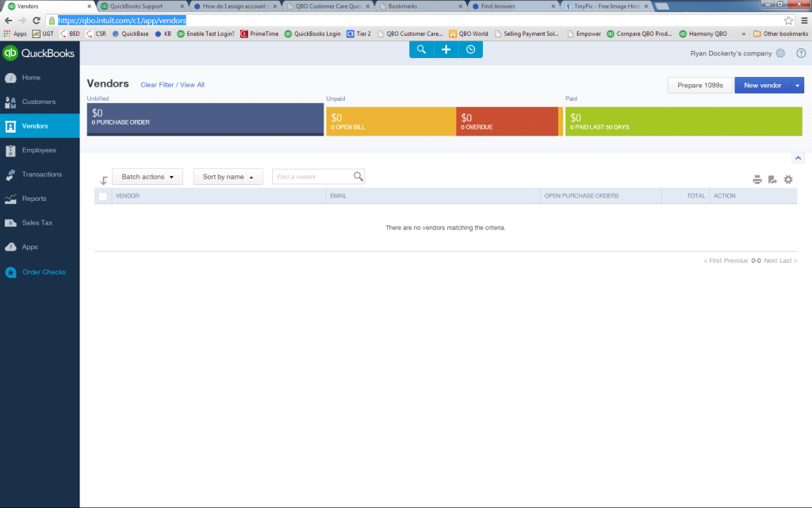
Task: Switch to the TinyPic browser tab
Action: 606,6
